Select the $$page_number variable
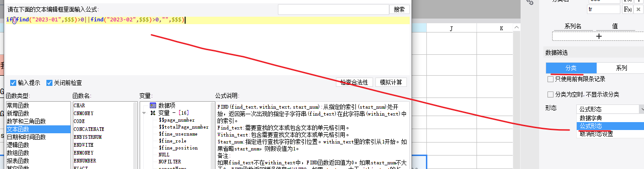The width and height of the screenshot is (644, 169). coord(176,120)
